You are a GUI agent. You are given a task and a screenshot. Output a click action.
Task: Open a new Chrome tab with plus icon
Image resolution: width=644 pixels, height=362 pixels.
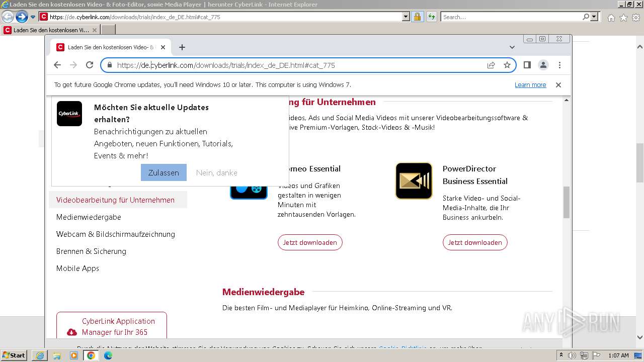point(182,47)
